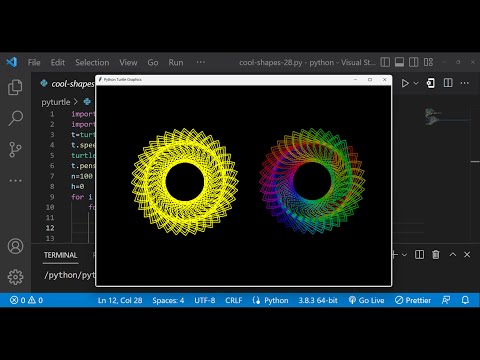Show additional views ellipsis in activity bar
This screenshot has width=480, height=360.
point(15,180)
